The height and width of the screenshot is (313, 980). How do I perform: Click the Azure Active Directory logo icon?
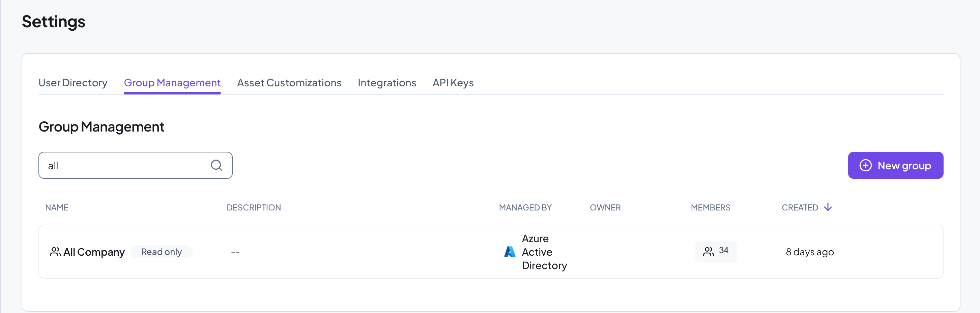(x=510, y=252)
